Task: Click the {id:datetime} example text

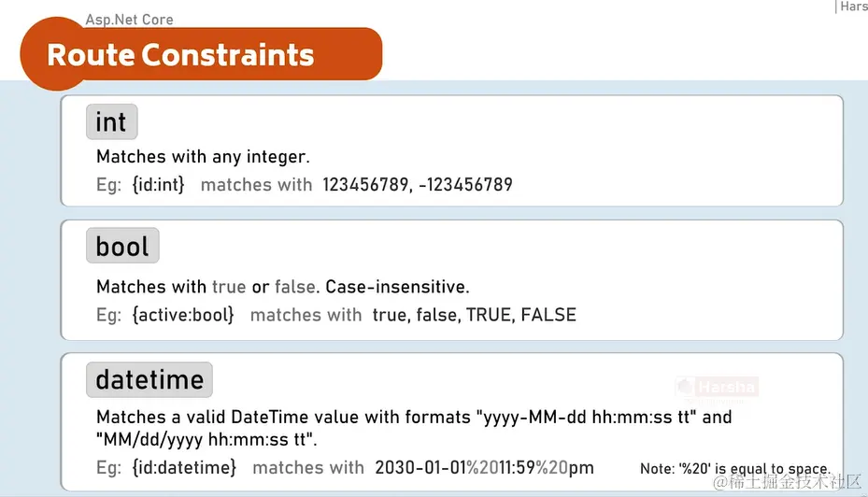Action: (x=184, y=468)
